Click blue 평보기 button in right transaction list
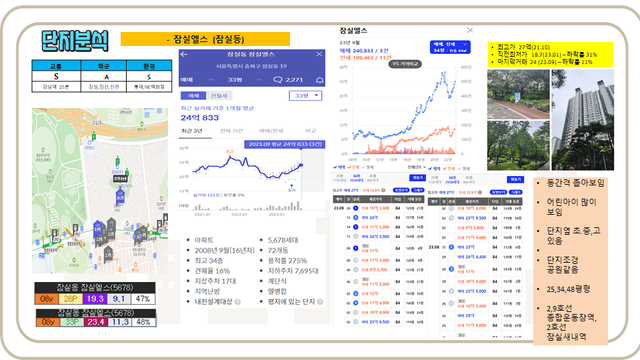Screen dimensions: 640x360 [x=515, y=179]
